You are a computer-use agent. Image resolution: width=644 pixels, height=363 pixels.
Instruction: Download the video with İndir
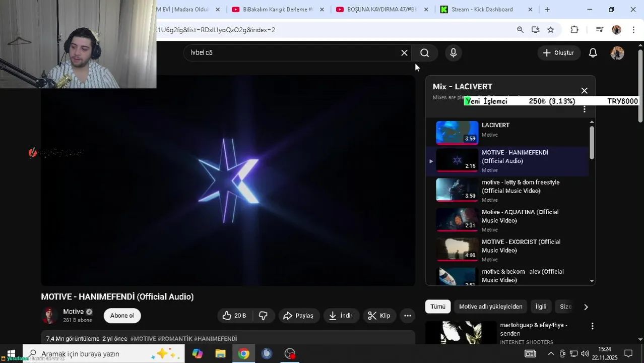point(341,316)
